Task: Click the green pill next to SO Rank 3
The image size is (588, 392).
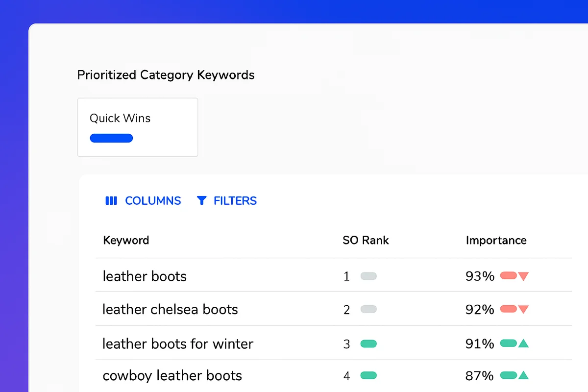Action: [368, 344]
